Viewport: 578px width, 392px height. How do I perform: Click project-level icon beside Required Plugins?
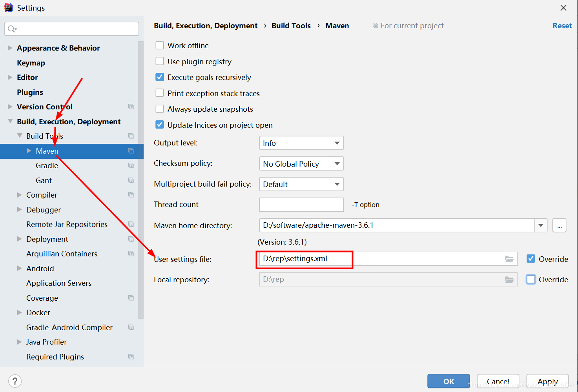[x=131, y=357]
